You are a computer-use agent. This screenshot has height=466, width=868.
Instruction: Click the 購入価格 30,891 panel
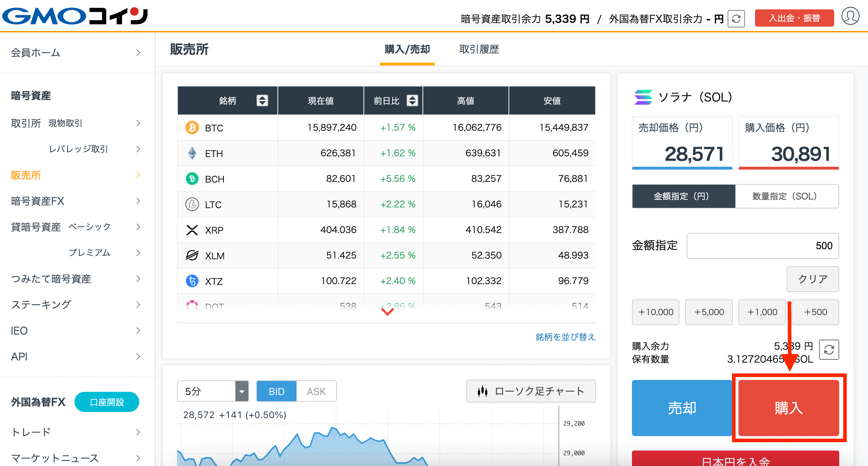(x=789, y=143)
